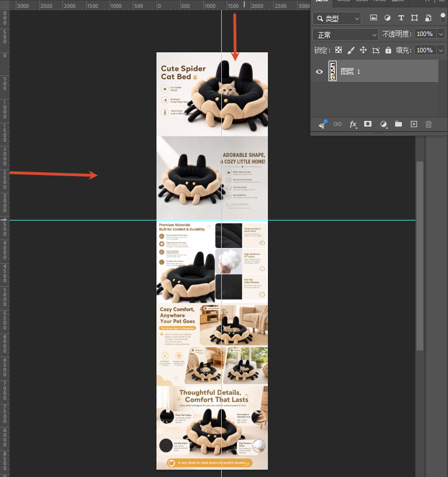Filter layers by text type

[401, 18]
